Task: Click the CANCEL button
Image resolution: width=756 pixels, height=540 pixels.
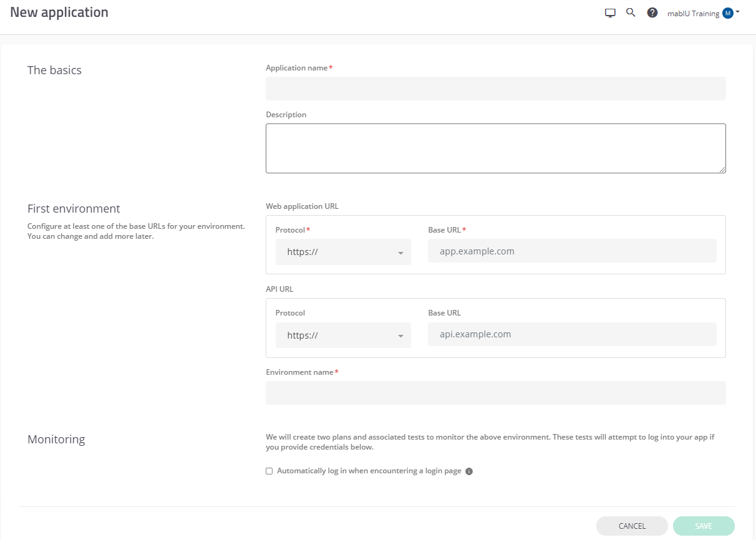Action: [632, 526]
